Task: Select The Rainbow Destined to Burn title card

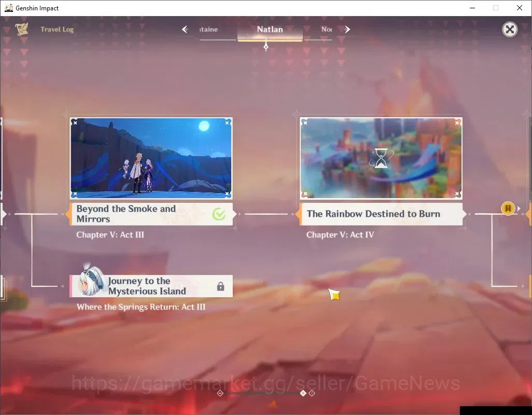Action: pyautogui.click(x=381, y=214)
